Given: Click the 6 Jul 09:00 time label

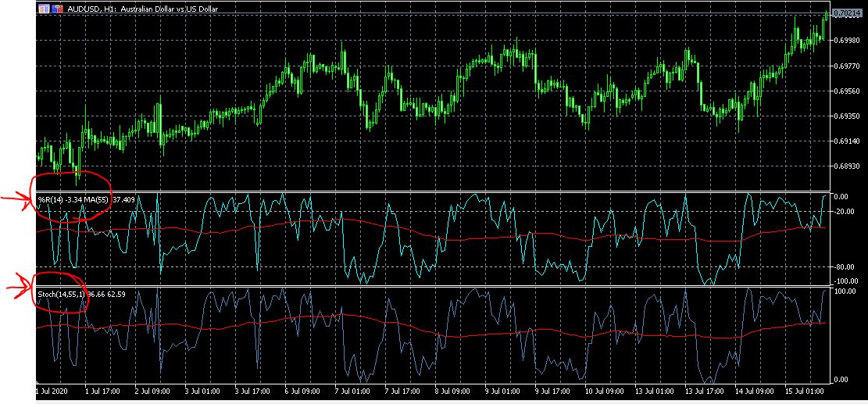Looking at the screenshot, I should click(x=302, y=391).
